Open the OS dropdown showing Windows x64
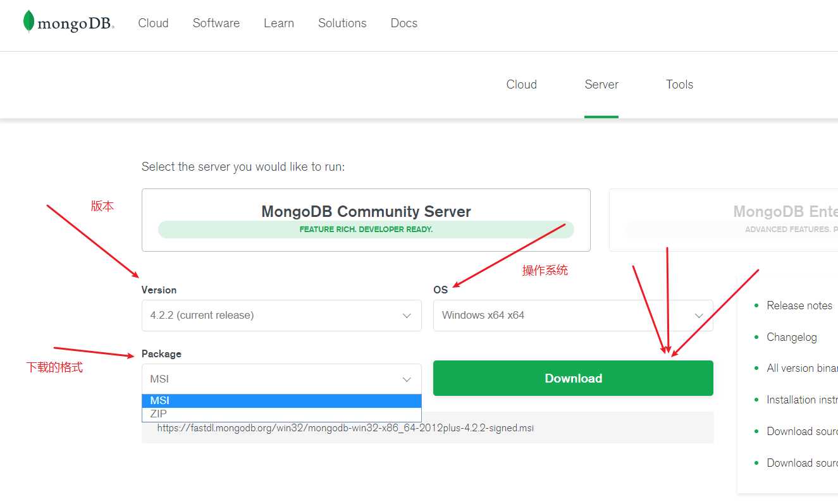Screen dimensions: 838x504 coord(573,316)
